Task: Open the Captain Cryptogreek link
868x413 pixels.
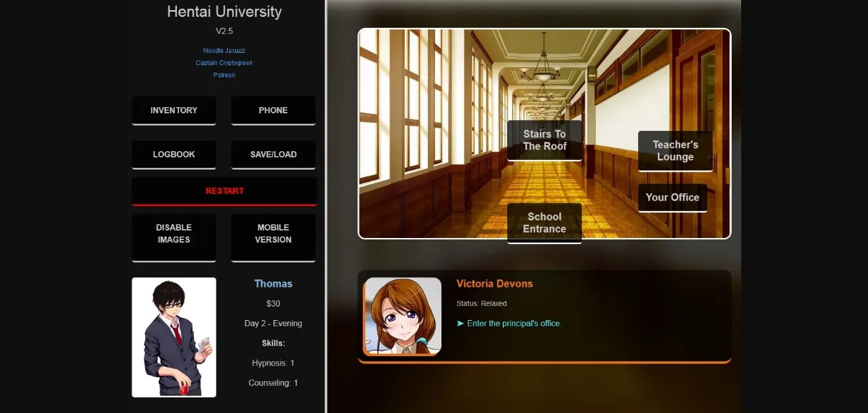Action: 224,62
